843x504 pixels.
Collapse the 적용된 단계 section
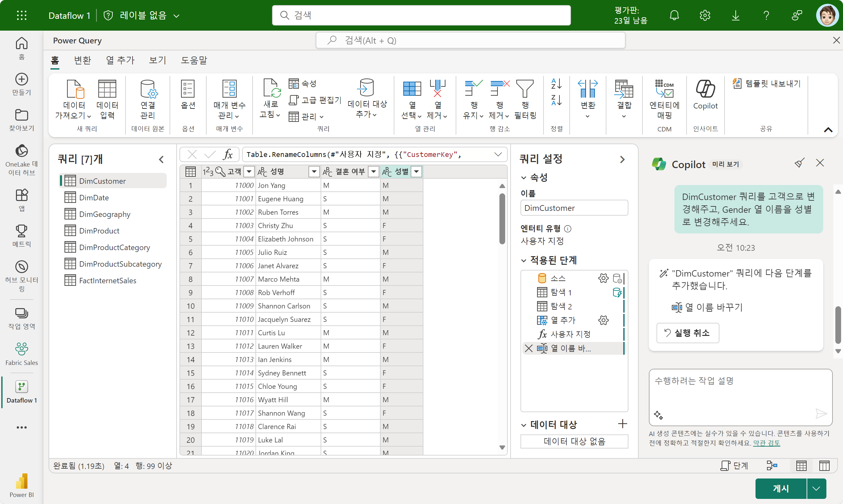coord(524,261)
